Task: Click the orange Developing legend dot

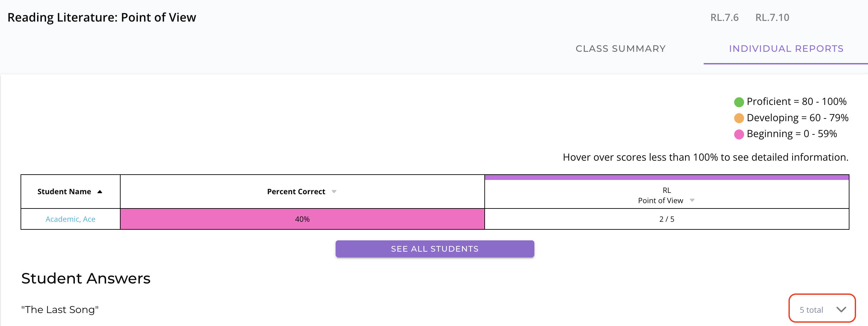Action: click(x=738, y=118)
